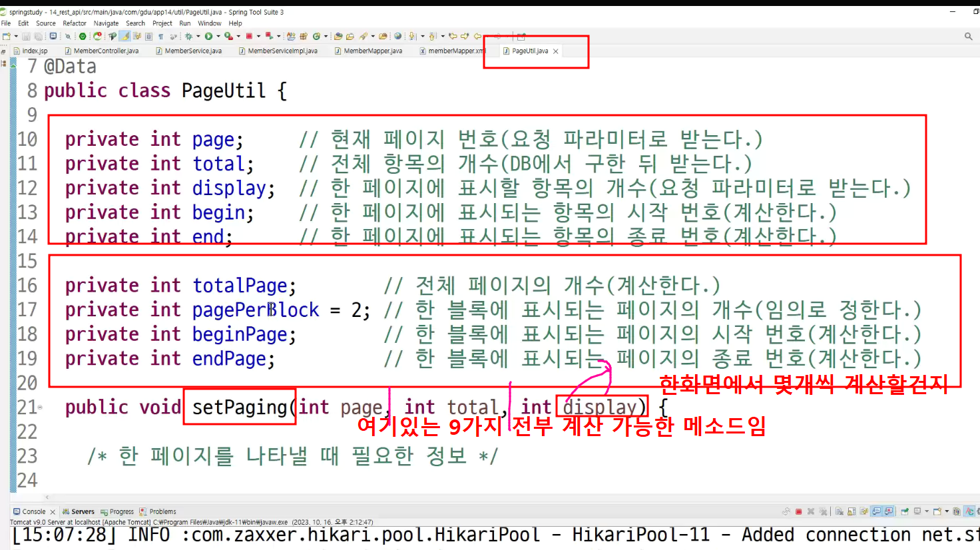This screenshot has width=980, height=550.
Task: Open the Coverage launch dropdown arrow
Action: (238, 36)
